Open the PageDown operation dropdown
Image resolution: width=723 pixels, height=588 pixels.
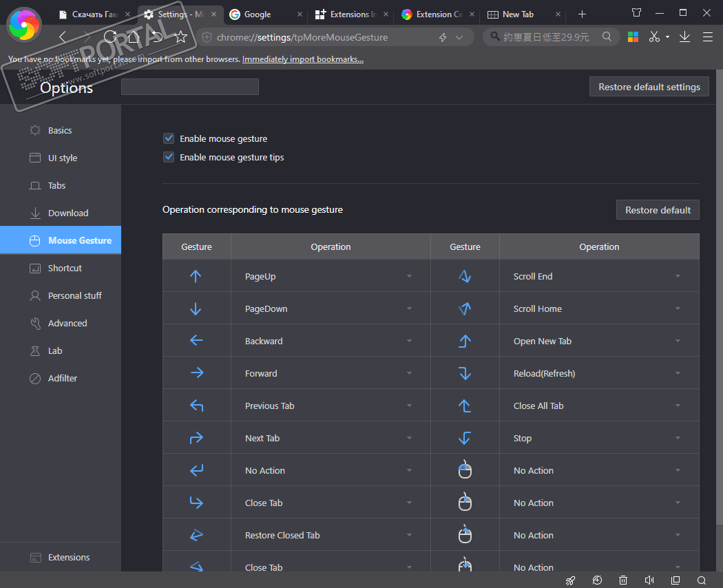[331, 308]
